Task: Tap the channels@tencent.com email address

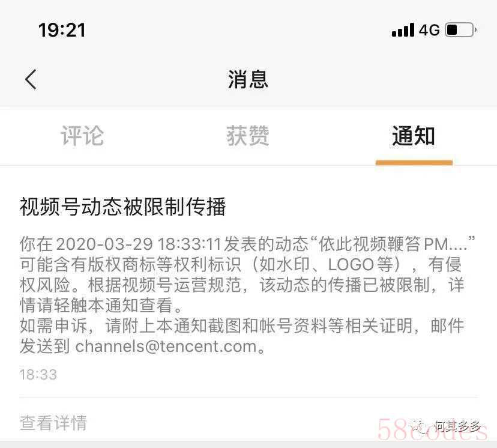Action: [x=166, y=347]
